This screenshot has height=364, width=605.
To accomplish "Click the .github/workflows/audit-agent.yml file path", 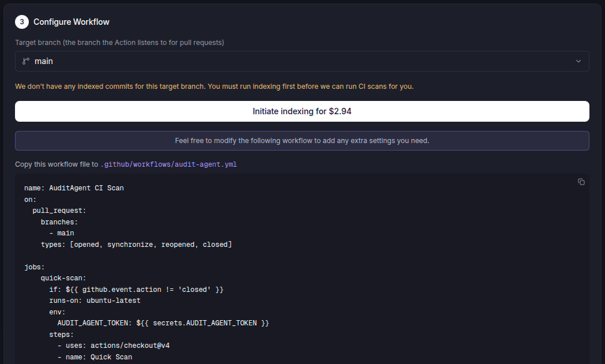I will pos(168,164).
